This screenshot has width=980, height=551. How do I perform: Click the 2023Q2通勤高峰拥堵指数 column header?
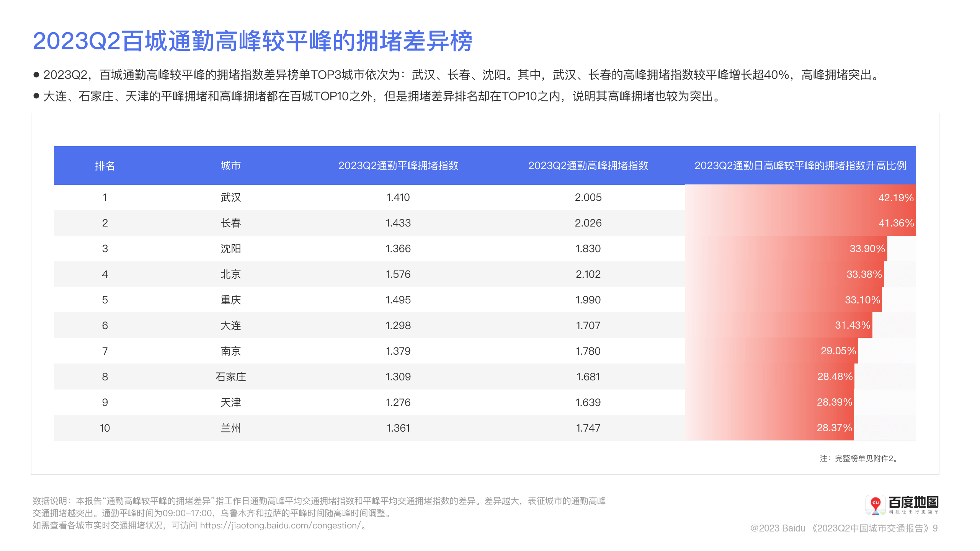[588, 166]
